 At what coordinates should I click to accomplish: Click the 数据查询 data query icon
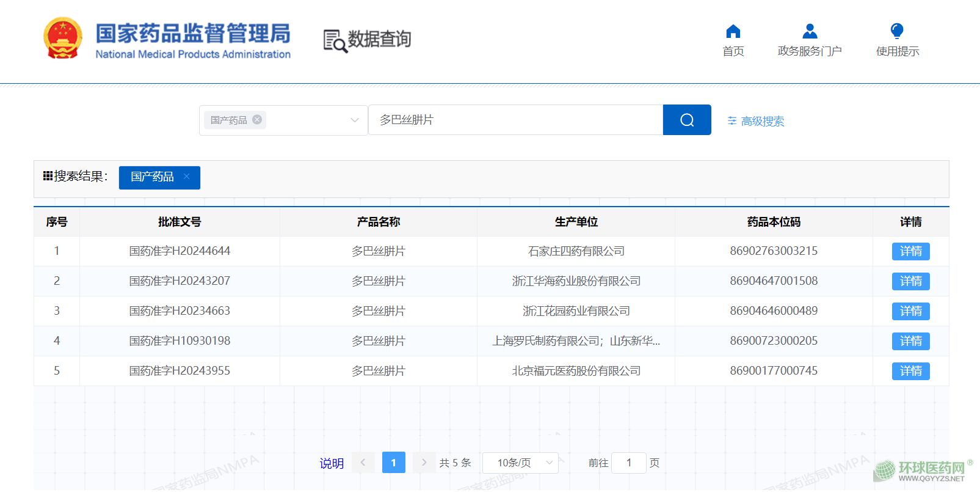point(335,41)
